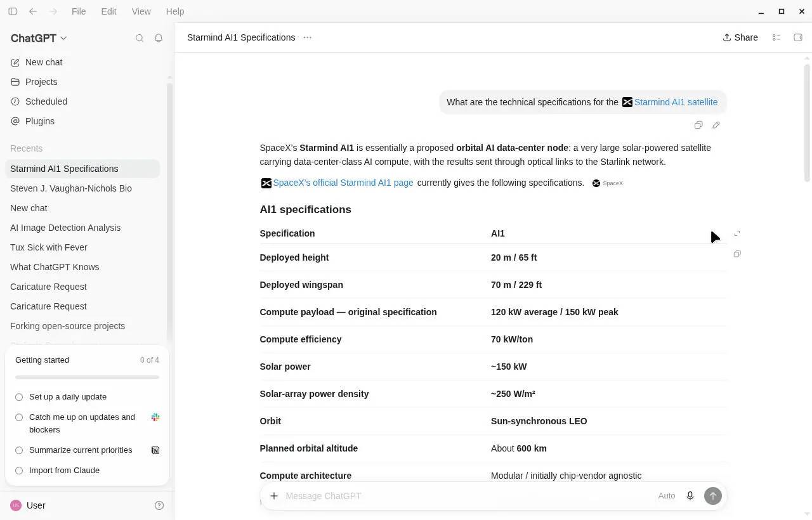Click the Slack icon in Getting started

[x=155, y=417]
